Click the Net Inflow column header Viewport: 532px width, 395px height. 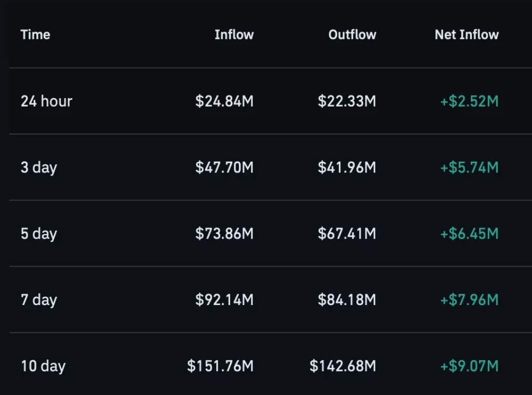point(467,35)
